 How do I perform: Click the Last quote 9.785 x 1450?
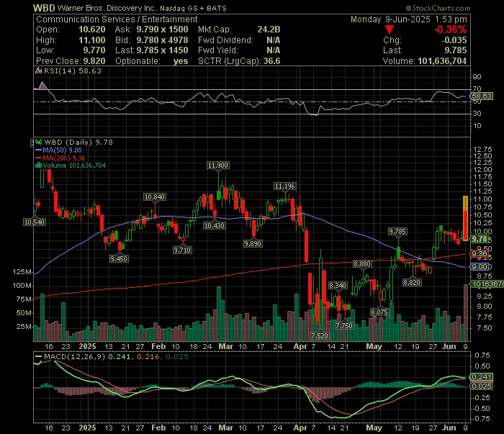162,50
